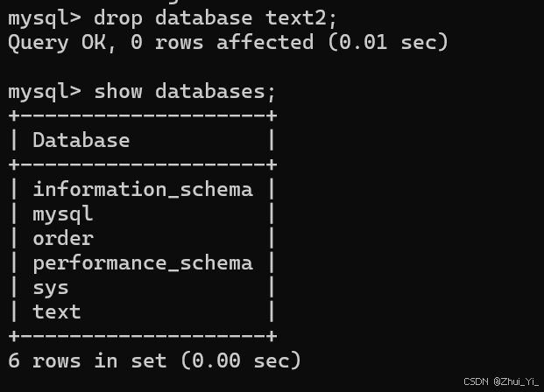Click the '(0.01 sec)' timing text
Viewport: 544px width, 392px height.
(x=388, y=43)
